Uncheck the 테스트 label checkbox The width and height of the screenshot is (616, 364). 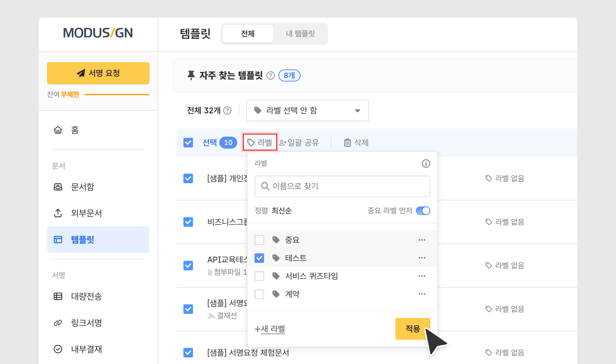[259, 258]
